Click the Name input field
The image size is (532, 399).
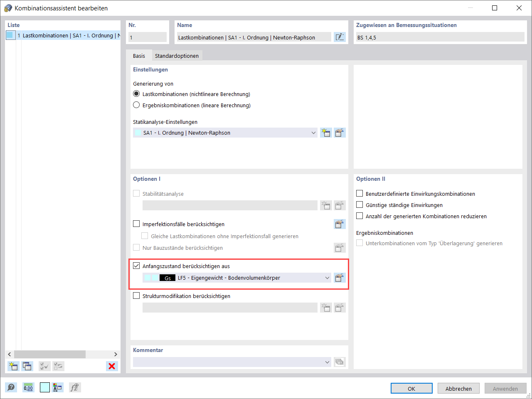pyautogui.click(x=254, y=37)
